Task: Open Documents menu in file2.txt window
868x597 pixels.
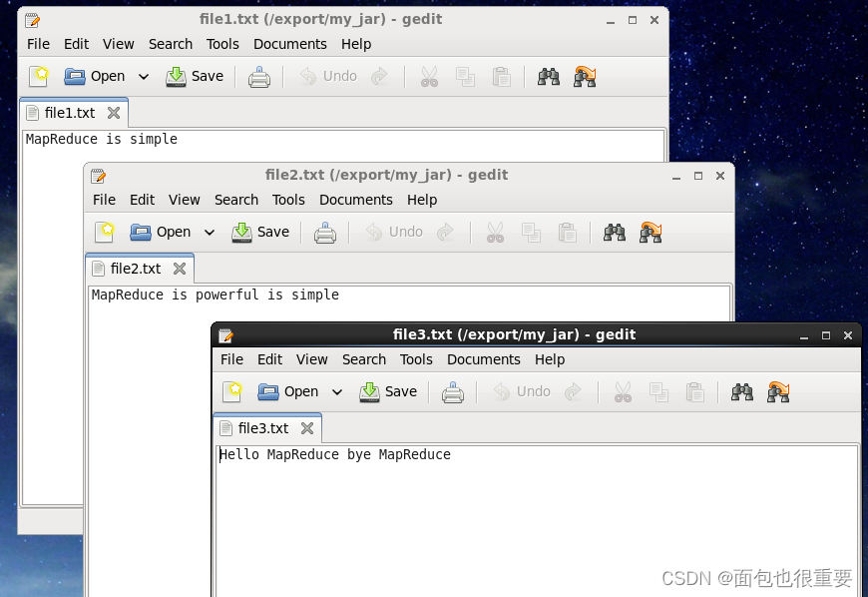Action: pyautogui.click(x=356, y=200)
